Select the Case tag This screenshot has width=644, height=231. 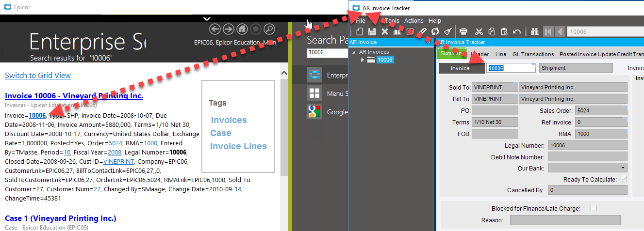coord(221,133)
